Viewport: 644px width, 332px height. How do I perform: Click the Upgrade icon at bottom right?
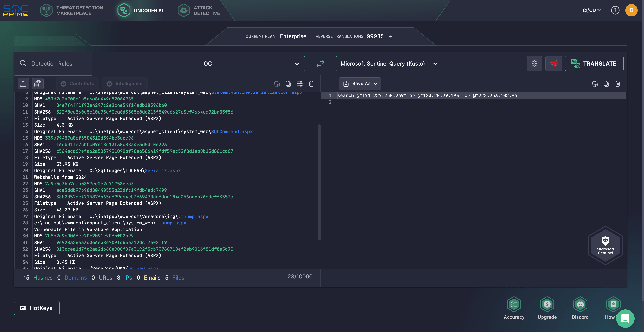547,304
